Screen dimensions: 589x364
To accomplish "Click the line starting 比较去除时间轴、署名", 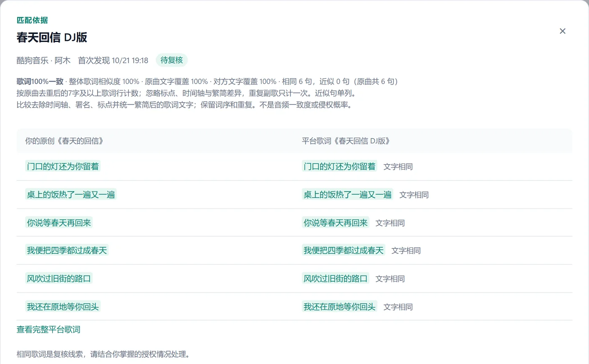I will pyautogui.click(x=184, y=105).
